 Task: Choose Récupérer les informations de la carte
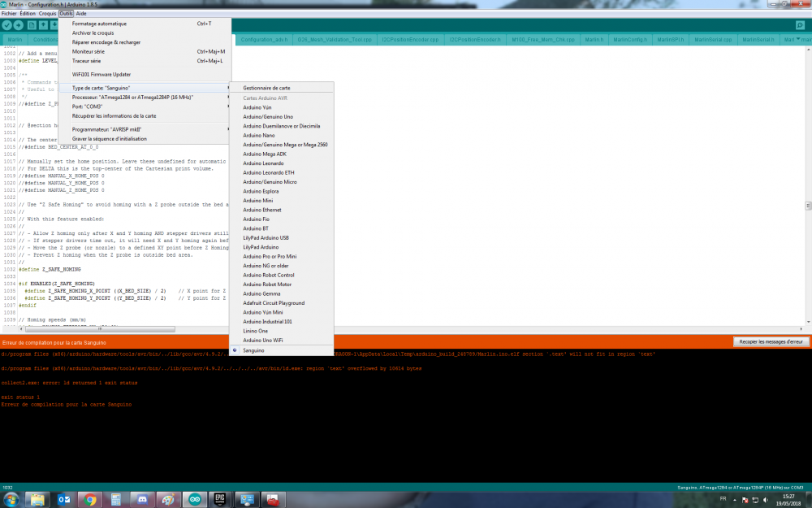[x=144, y=116]
